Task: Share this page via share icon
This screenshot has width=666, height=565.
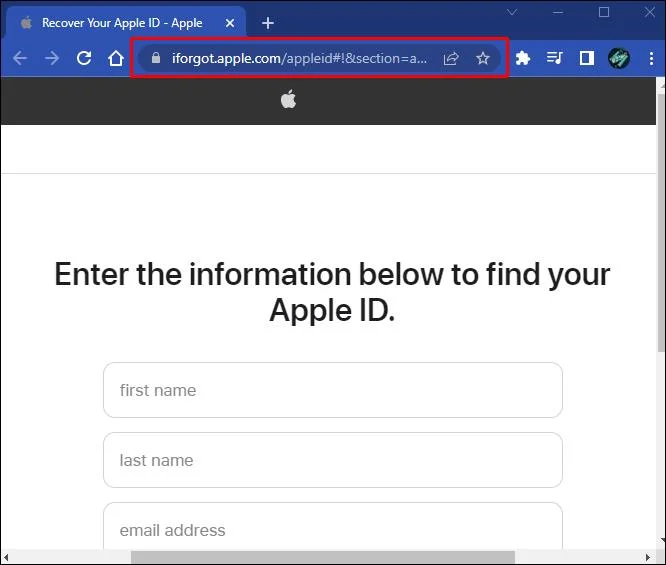Action: [451, 58]
